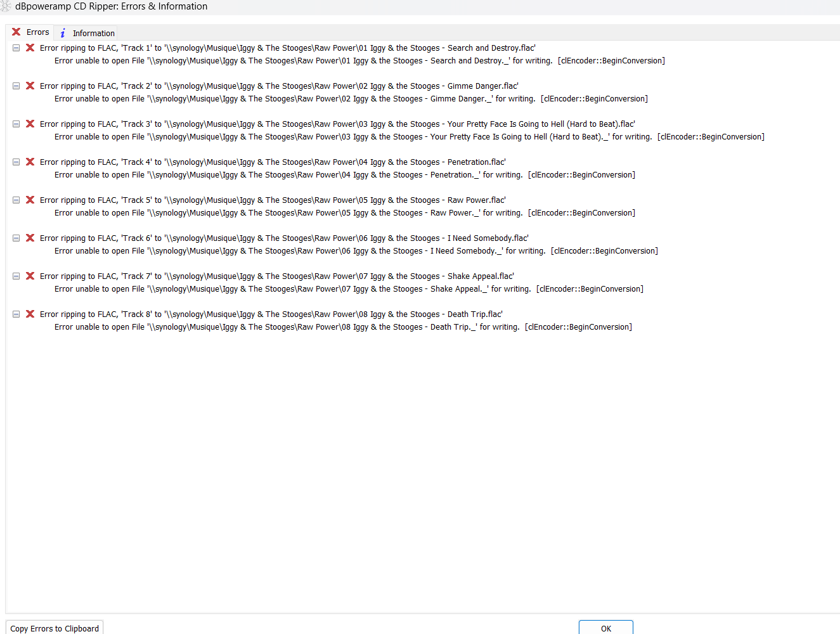840x634 pixels.
Task: Click the red X icon for Track 3 error
Action: pos(30,124)
